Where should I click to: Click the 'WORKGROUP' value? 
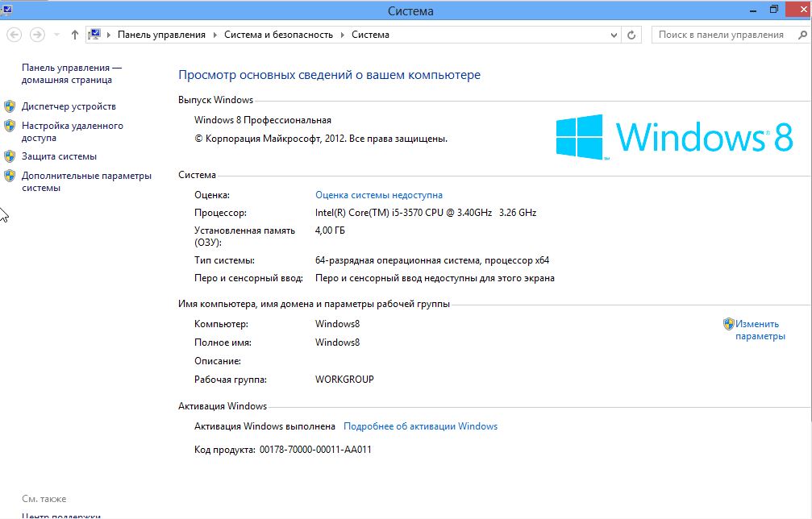pyautogui.click(x=344, y=380)
